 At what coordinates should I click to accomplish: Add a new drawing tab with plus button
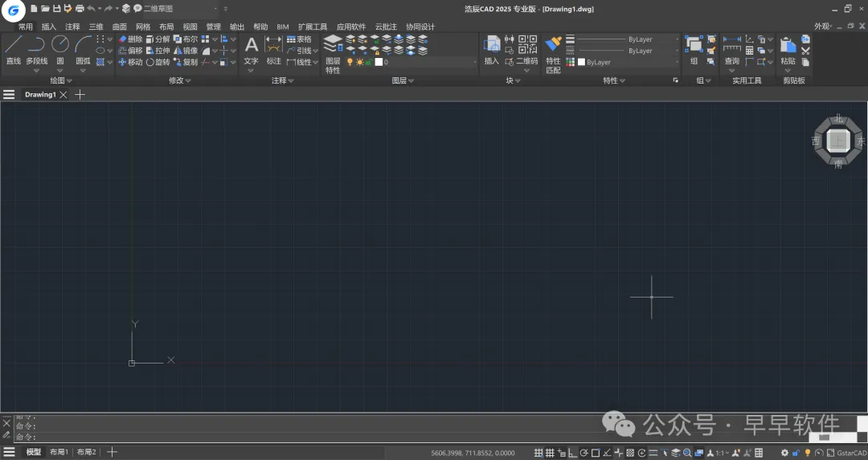click(80, 94)
